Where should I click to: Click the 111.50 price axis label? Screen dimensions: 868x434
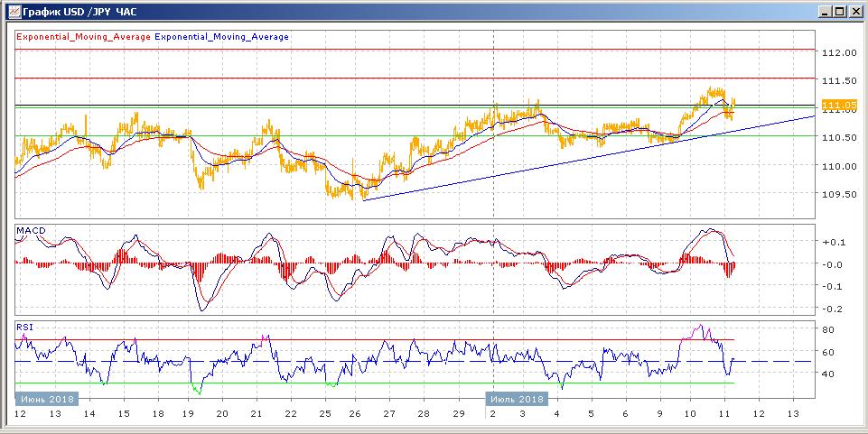tap(839, 80)
